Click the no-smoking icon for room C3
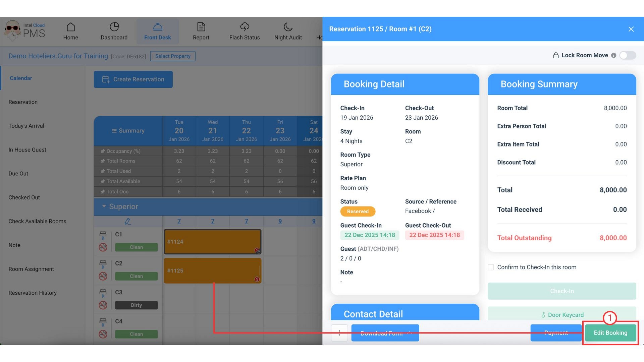 point(103,305)
